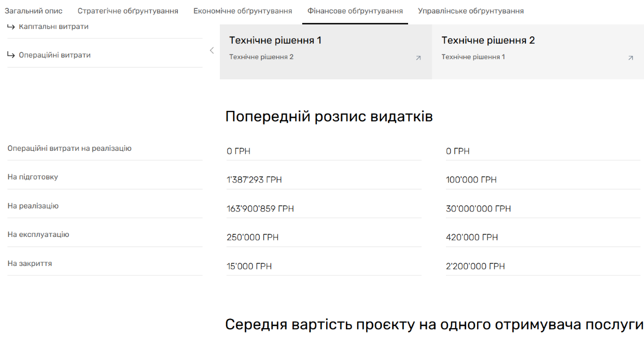The image size is (644, 350).
Task: Open external link arrow on Технічне рішення 1 card
Action: pos(418,58)
